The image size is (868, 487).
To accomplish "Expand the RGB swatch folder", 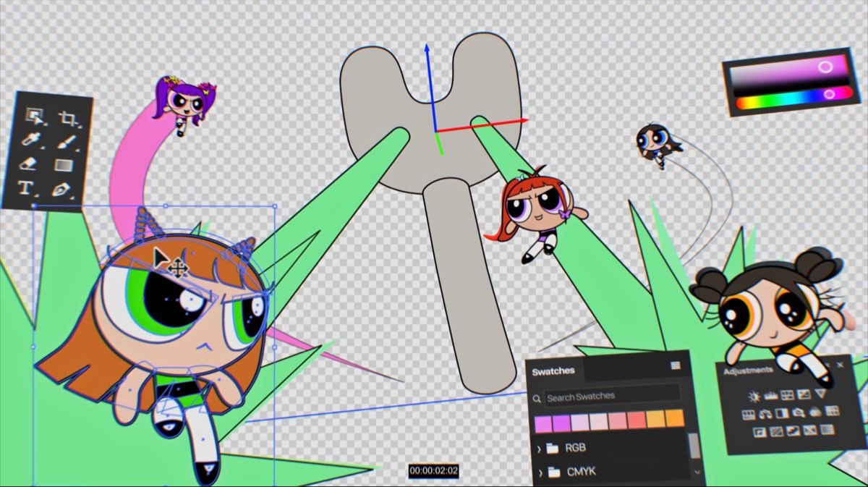I will [x=539, y=449].
